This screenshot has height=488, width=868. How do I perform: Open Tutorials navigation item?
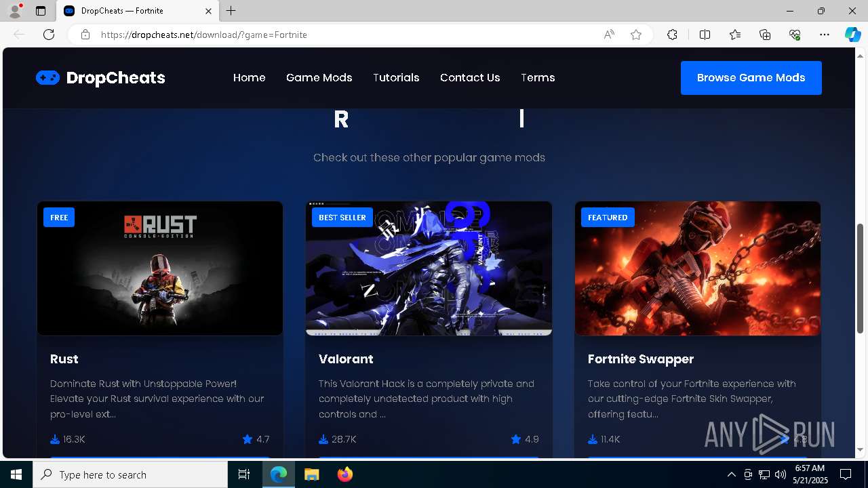coord(396,78)
